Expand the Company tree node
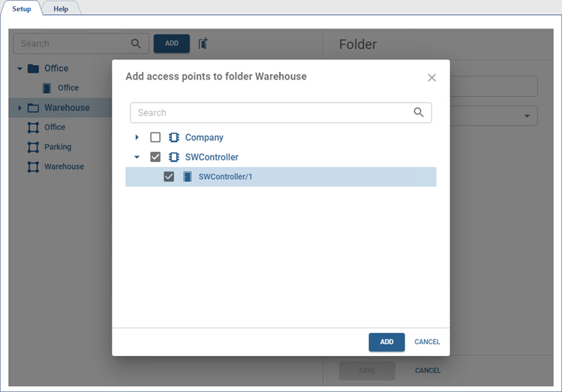The image size is (562, 392). click(137, 138)
